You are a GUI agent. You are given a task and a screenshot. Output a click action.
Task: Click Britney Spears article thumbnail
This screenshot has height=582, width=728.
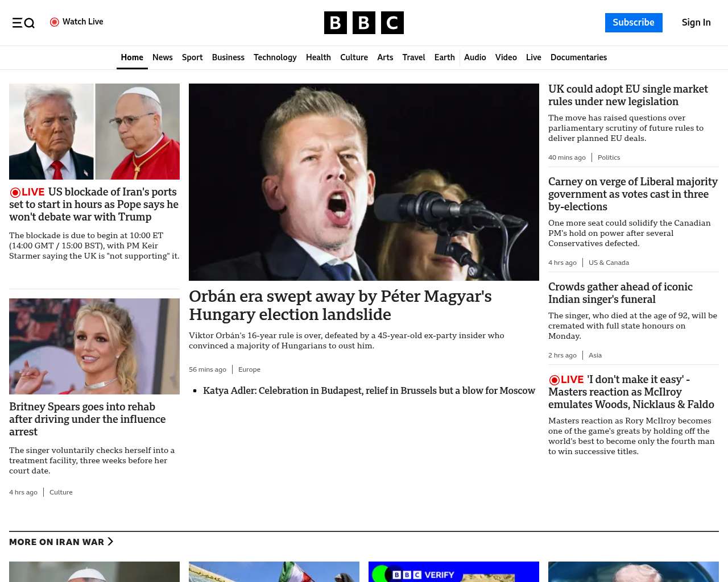tap(94, 346)
